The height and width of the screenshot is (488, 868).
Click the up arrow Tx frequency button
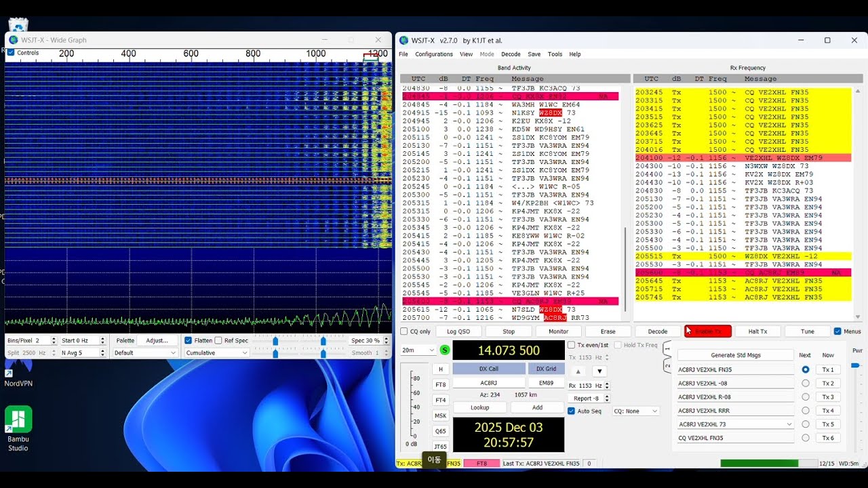click(x=578, y=371)
